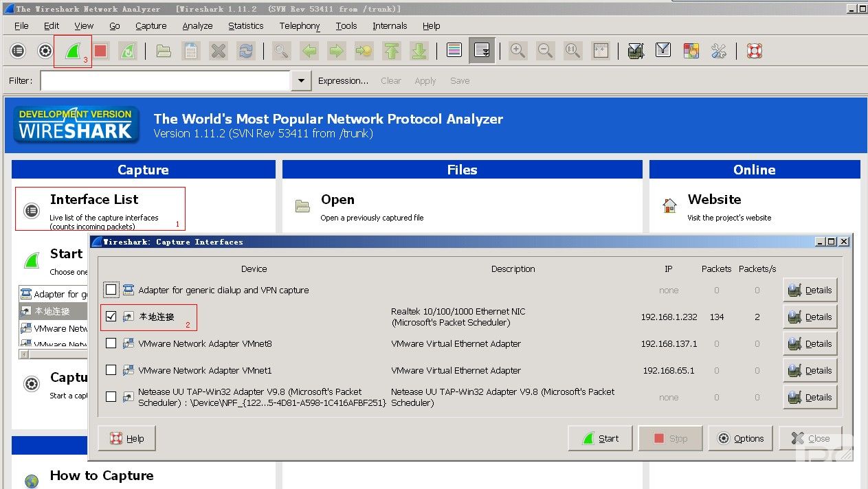The width and height of the screenshot is (868, 489).
Task: Open the View menu
Action: pos(84,26)
